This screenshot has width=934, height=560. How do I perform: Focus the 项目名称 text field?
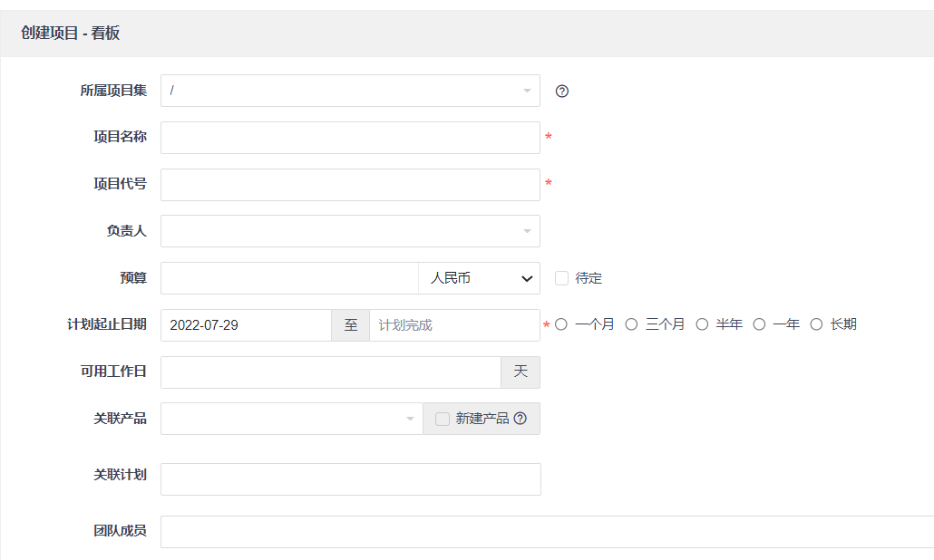pos(350,138)
